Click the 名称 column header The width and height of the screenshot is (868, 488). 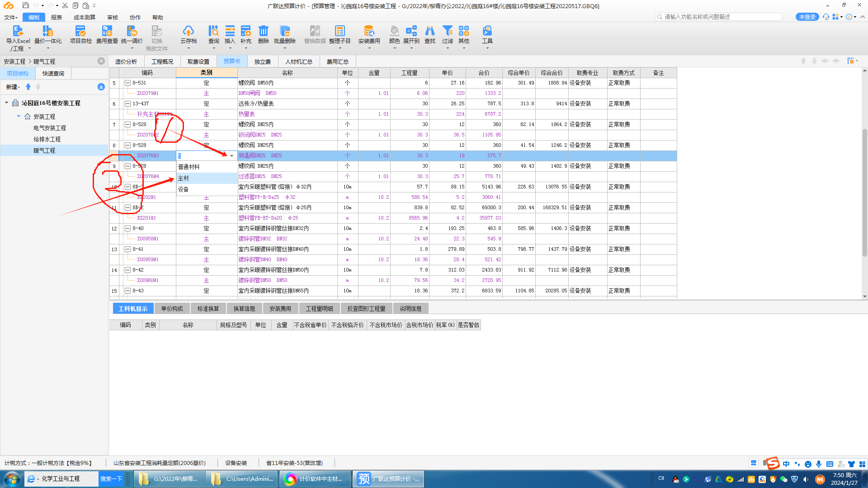coord(287,73)
